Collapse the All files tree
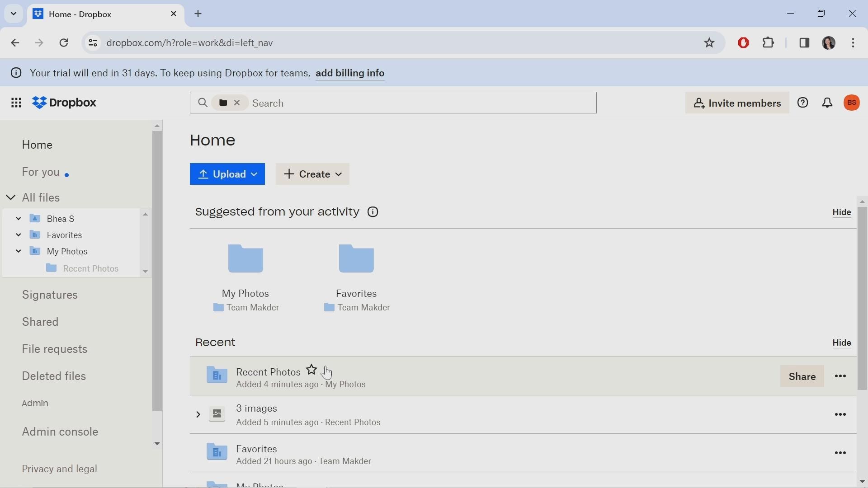The width and height of the screenshot is (868, 488). [x=11, y=198]
